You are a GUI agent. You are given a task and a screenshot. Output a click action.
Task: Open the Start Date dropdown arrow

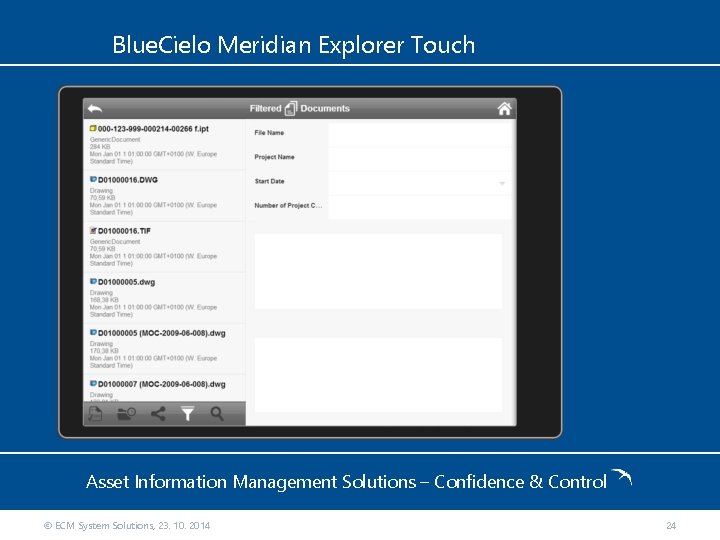pyautogui.click(x=502, y=184)
